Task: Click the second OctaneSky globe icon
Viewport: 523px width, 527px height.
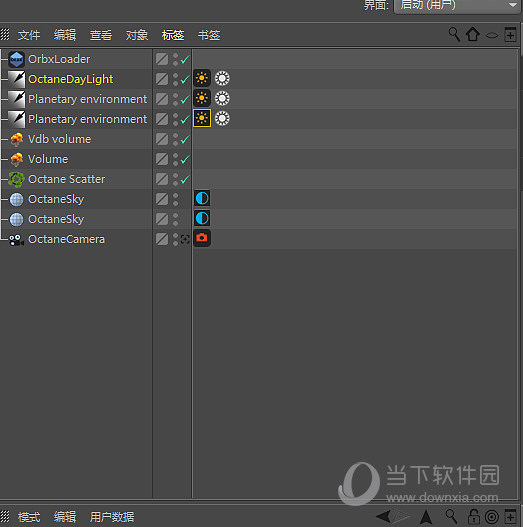Action: click(x=16, y=219)
